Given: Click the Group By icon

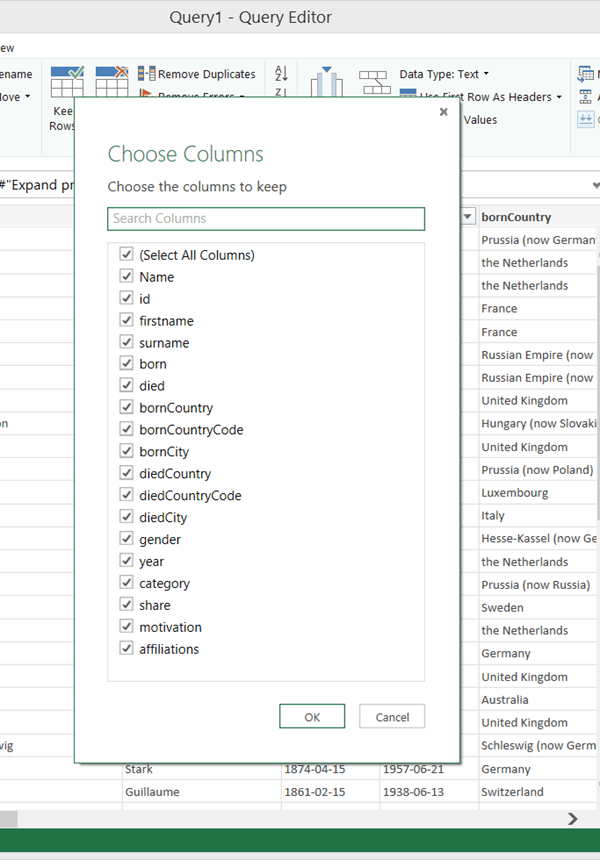Looking at the screenshot, I should click(x=373, y=80).
